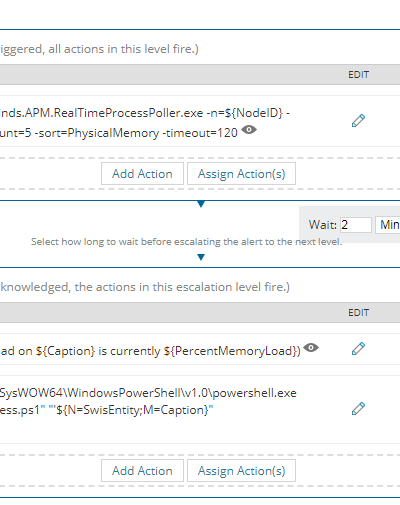400x505 pixels.
Task: Edit the PercentMemoryLoad action with pencil icon
Action: click(x=358, y=349)
